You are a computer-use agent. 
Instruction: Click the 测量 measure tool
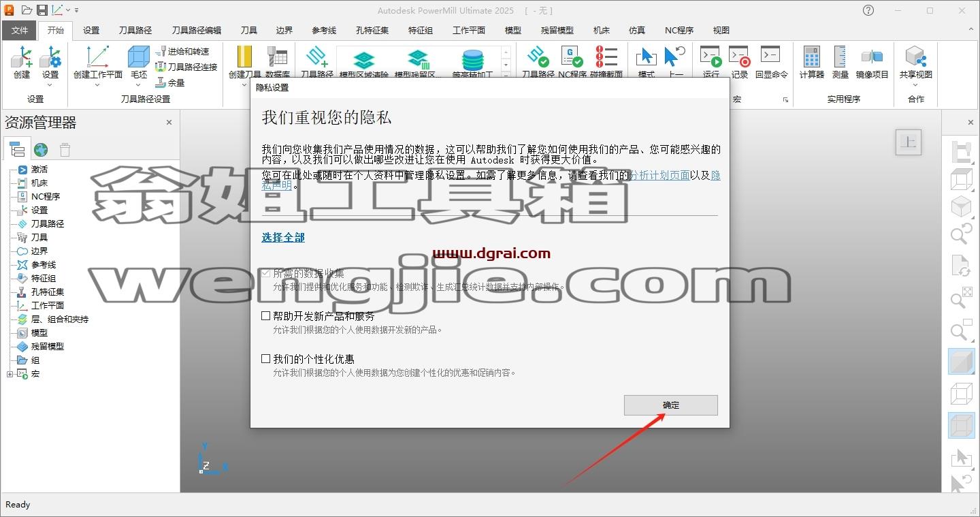(x=840, y=62)
